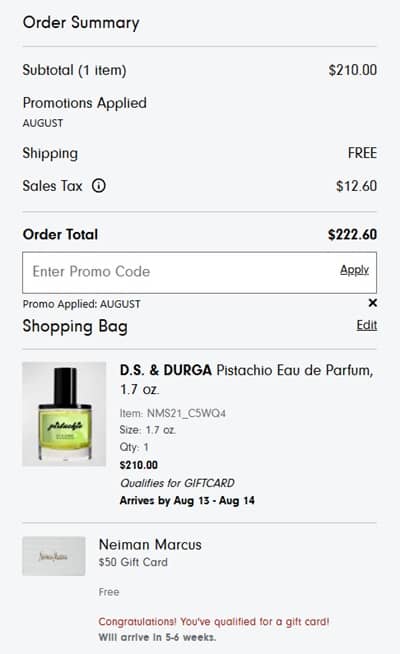Click the Sales Tax amount $12.60

pos(356,186)
